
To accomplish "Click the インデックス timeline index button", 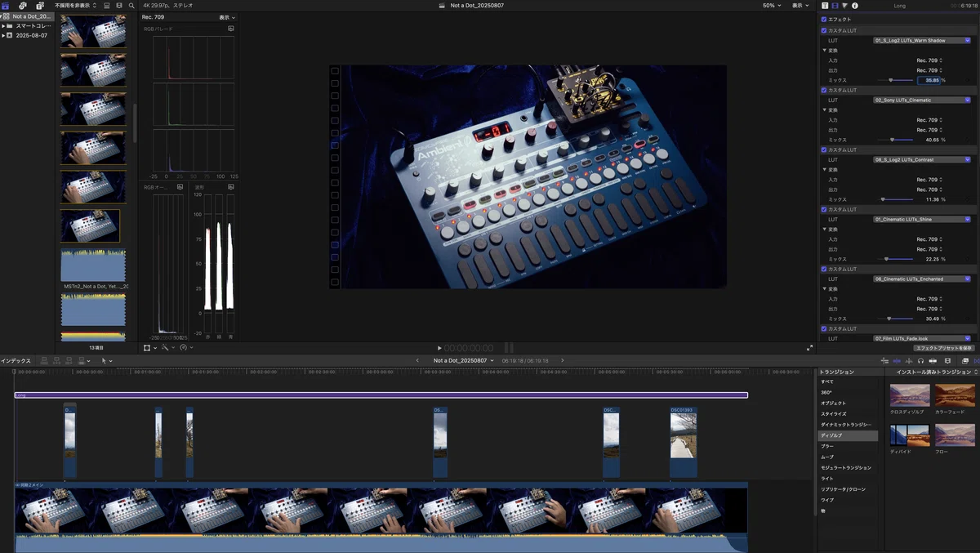I will click(16, 360).
